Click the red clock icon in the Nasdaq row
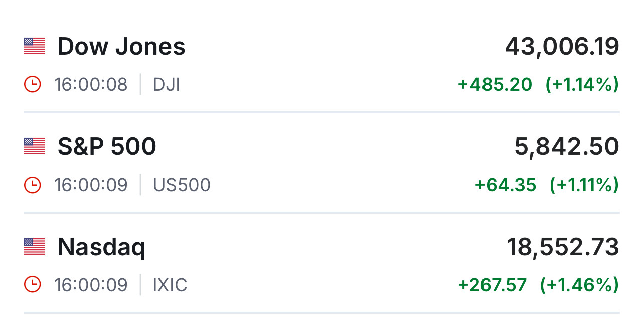644x318 pixels. tap(33, 285)
